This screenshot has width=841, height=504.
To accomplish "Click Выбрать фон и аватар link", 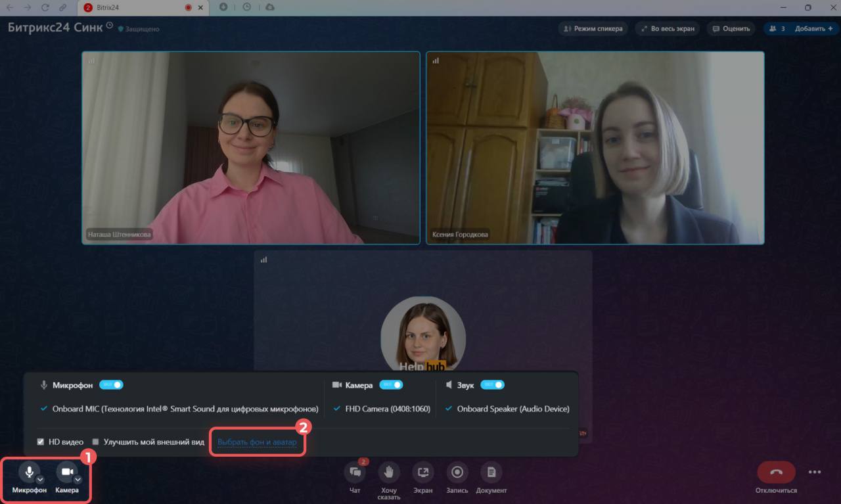I will point(257,442).
